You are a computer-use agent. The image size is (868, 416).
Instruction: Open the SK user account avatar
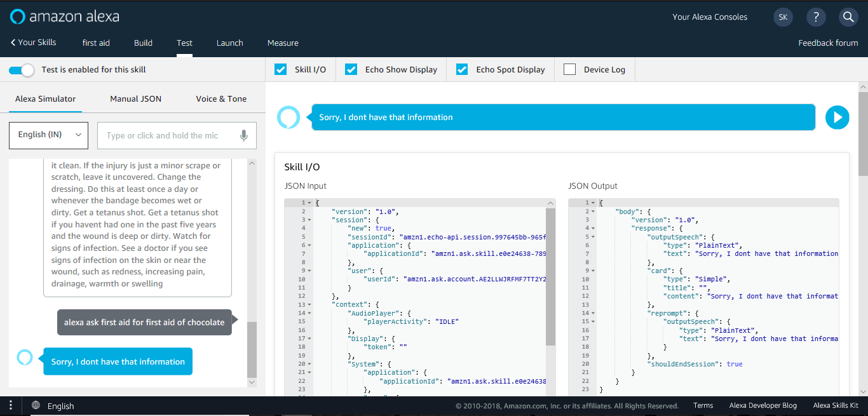tap(783, 17)
